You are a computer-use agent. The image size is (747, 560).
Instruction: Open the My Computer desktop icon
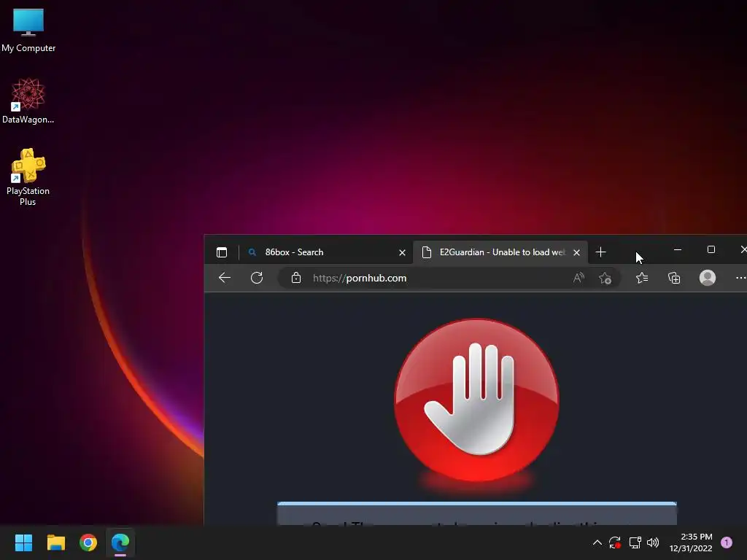pyautogui.click(x=28, y=30)
